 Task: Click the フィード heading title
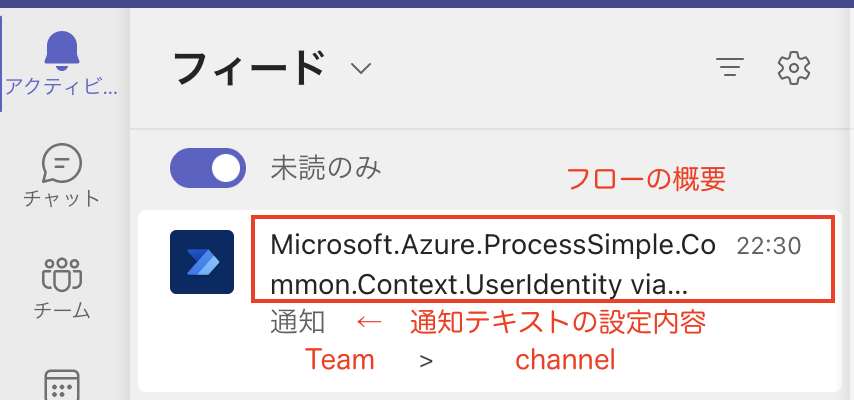(250, 68)
